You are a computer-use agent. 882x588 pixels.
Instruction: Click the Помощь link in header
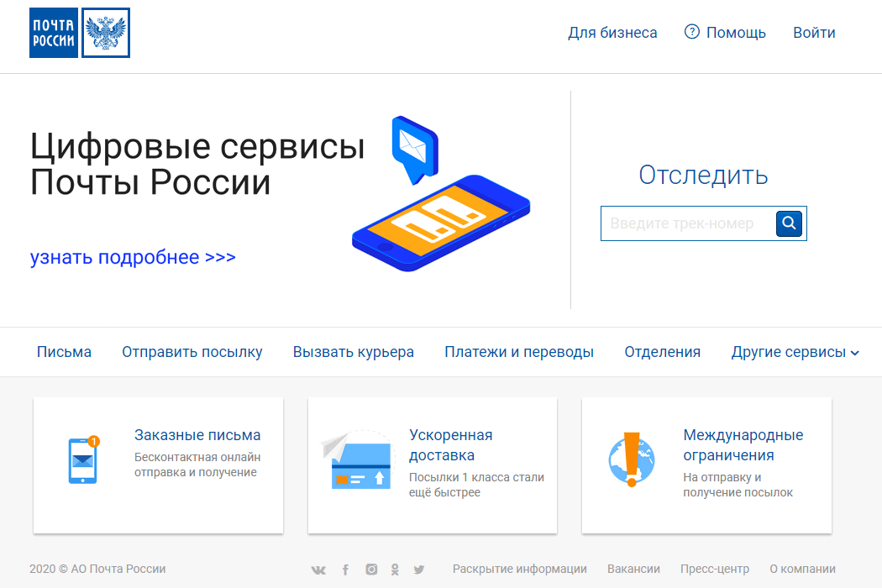(x=736, y=33)
